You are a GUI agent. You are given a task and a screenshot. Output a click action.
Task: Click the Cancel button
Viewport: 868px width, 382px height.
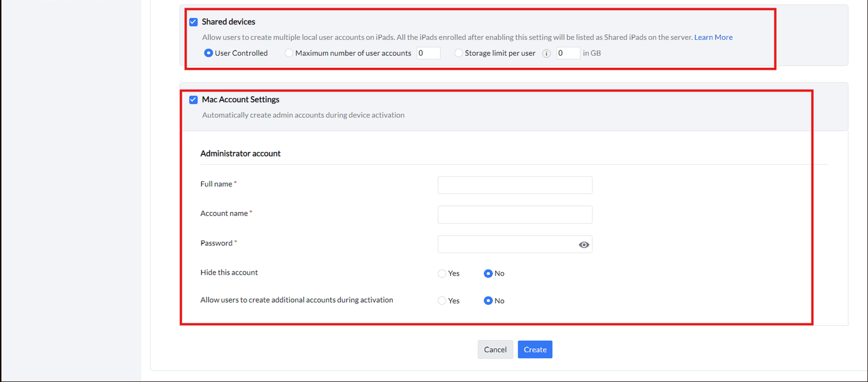click(x=495, y=349)
